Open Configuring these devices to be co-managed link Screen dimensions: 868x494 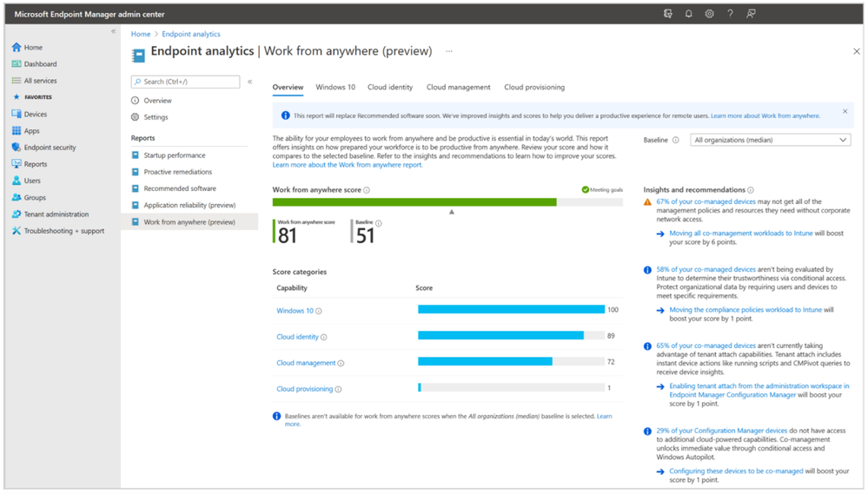point(736,471)
